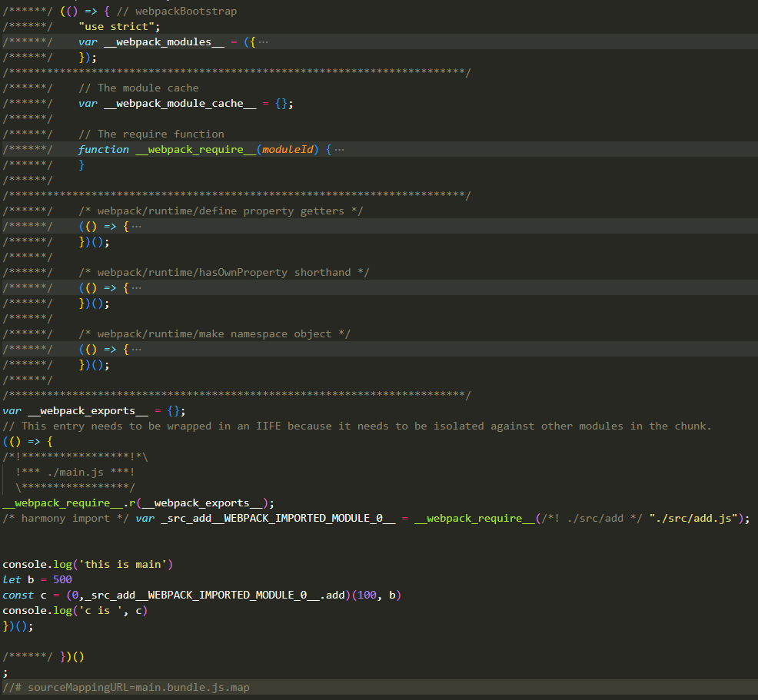Click the "use strict" string literal

point(108,27)
